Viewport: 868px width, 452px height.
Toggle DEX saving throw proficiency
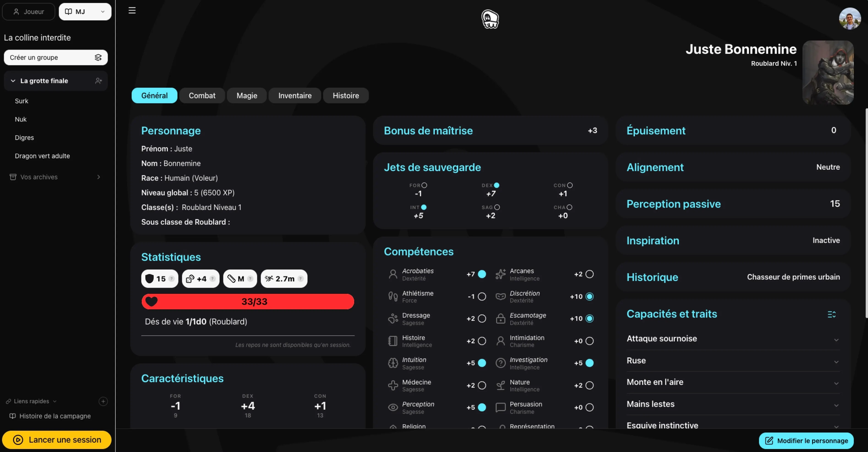[x=497, y=185]
